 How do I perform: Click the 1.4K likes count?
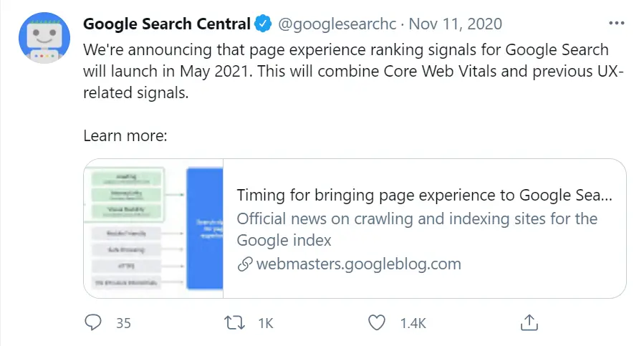413,323
